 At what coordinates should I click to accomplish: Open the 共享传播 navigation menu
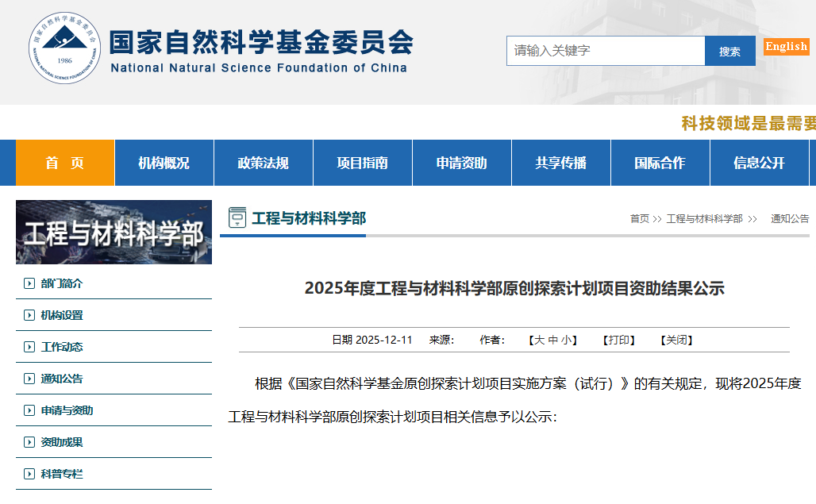[561, 163]
